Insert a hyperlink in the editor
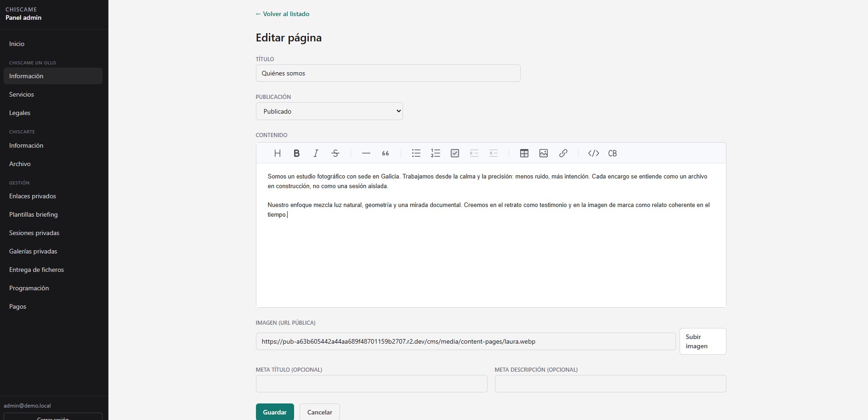 pos(563,153)
